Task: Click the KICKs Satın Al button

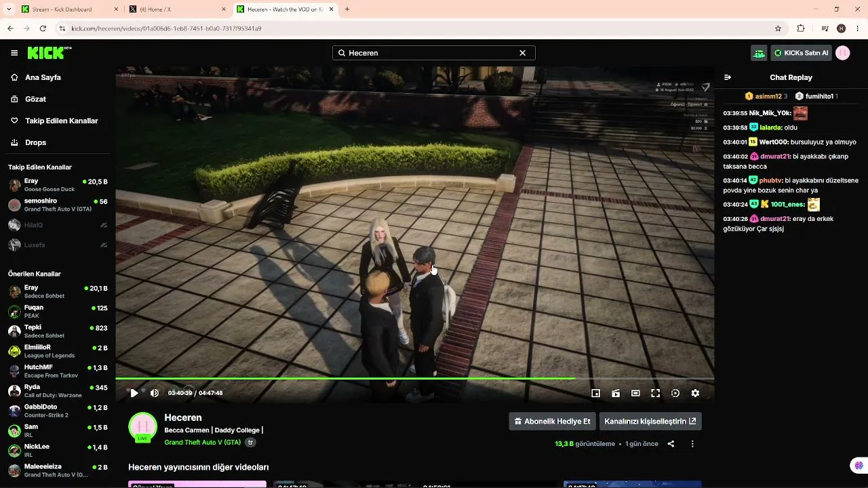Action: click(802, 53)
